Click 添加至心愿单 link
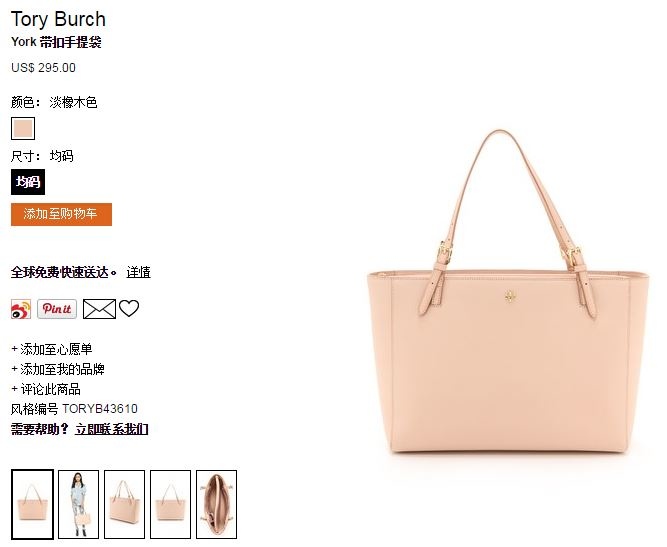This screenshot has height=547, width=667. point(52,349)
